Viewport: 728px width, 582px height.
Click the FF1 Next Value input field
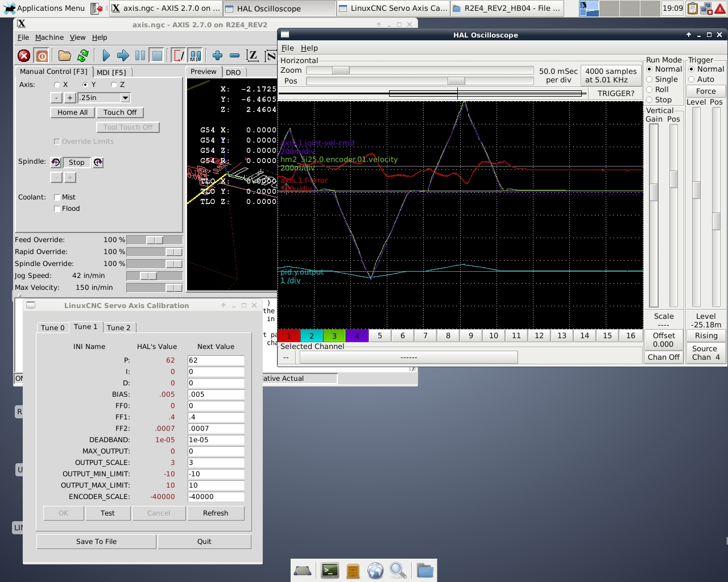pos(216,417)
